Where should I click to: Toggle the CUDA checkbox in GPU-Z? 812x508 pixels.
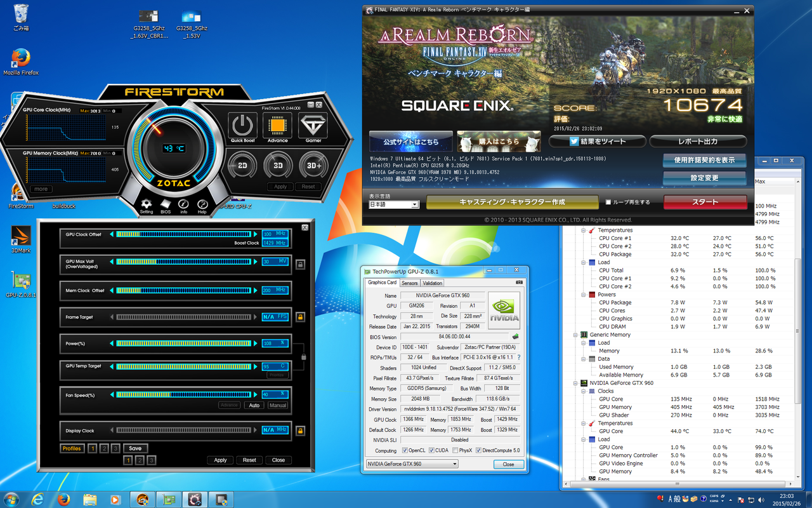[432, 451]
